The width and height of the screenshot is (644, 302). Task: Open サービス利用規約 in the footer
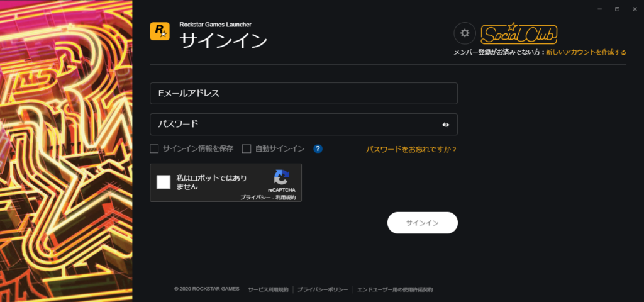tap(268, 289)
